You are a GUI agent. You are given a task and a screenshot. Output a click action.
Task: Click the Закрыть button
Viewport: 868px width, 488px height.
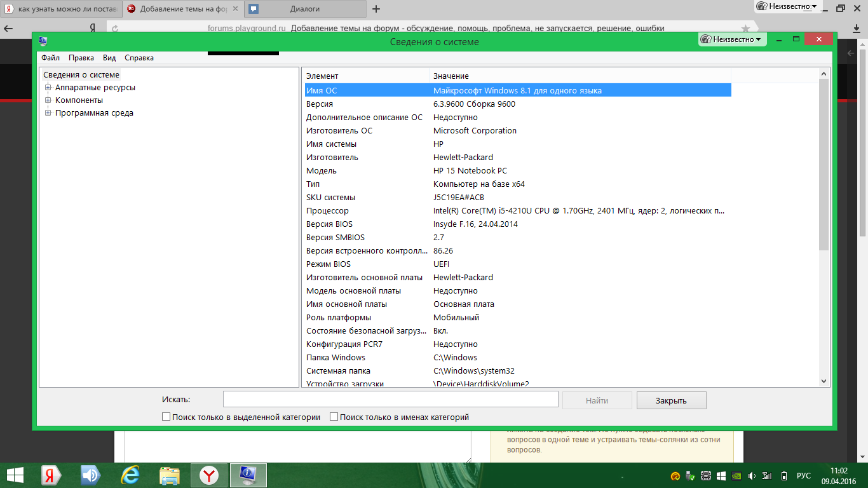tap(671, 400)
